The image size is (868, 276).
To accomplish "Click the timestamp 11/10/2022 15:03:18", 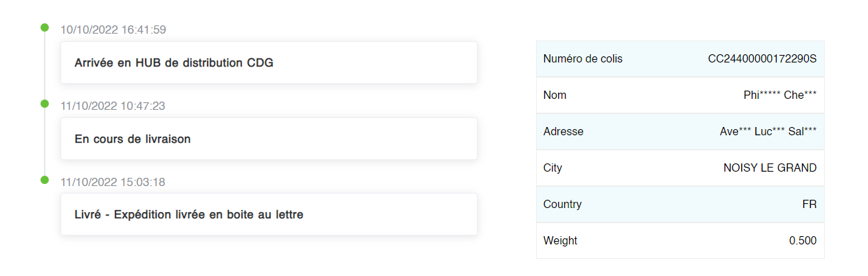I will pyautogui.click(x=113, y=182).
